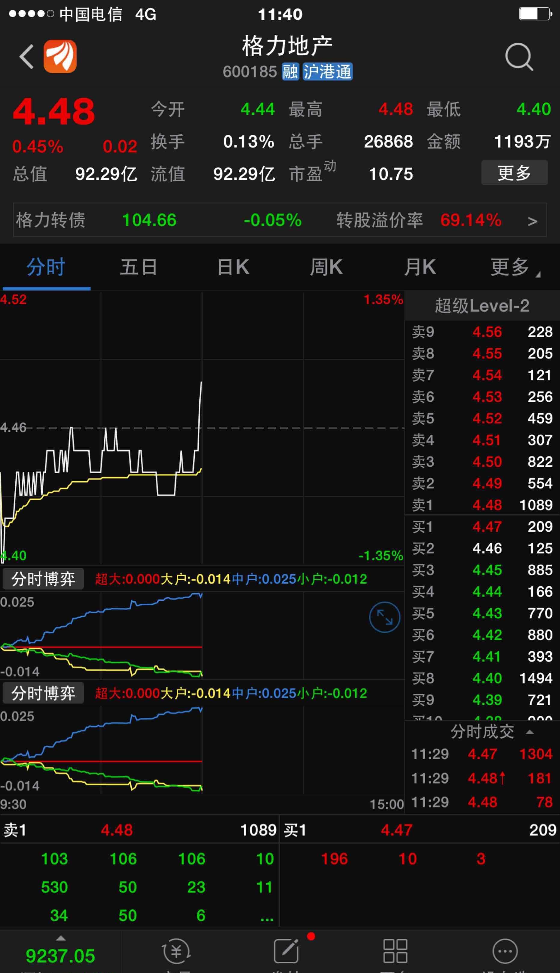Viewport: 560px width, 973px height.
Task: Tap the 融 margin trading badge
Action: click(290, 72)
